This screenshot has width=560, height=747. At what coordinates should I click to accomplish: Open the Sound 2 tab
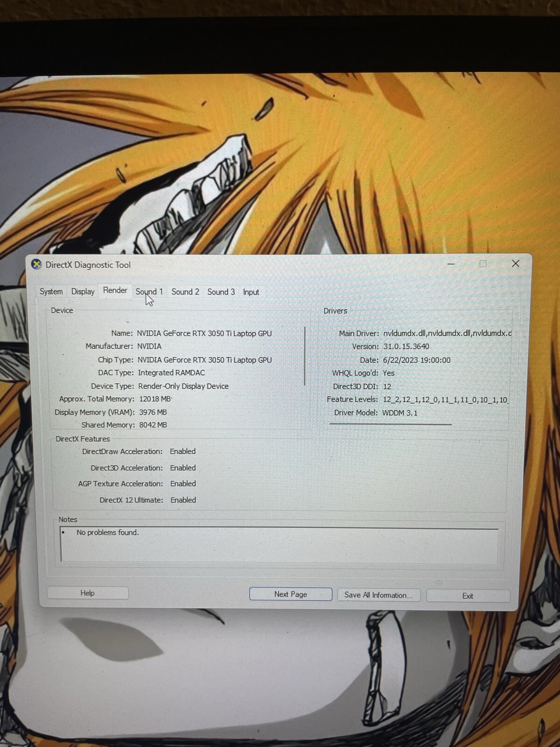pos(185,292)
